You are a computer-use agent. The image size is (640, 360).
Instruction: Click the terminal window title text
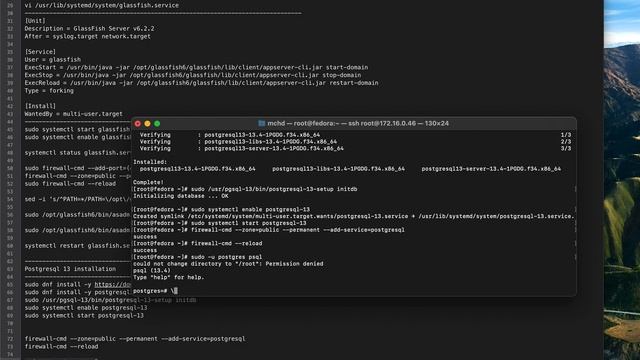point(358,123)
